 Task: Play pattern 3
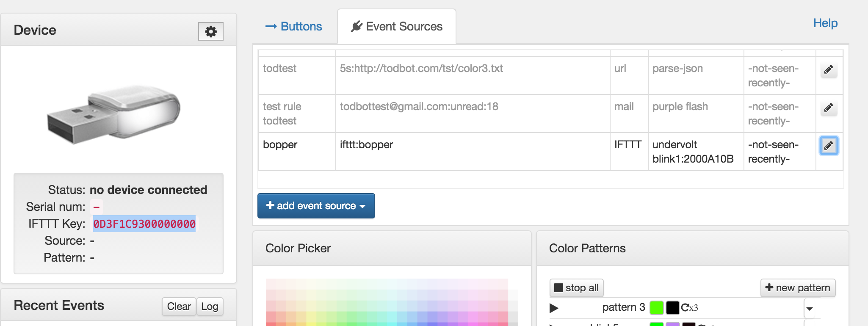(x=554, y=308)
